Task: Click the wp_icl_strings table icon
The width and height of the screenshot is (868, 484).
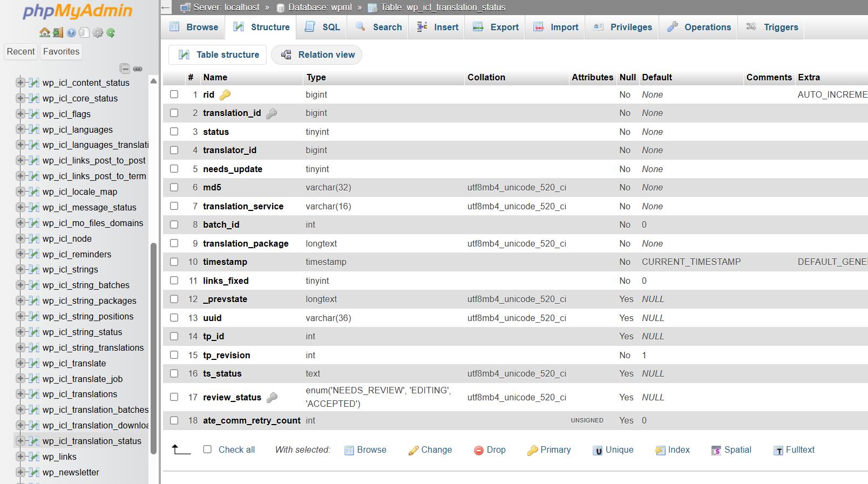Action: click(34, 269)
